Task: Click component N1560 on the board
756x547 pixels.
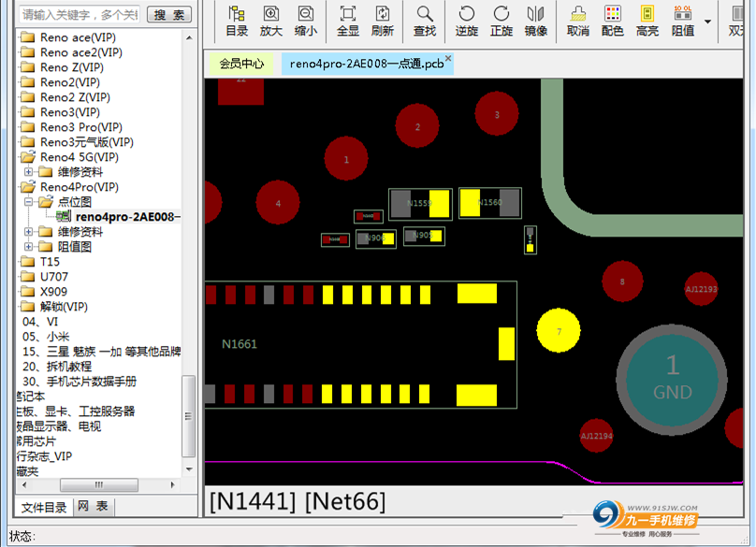Action: coord(490,203)
